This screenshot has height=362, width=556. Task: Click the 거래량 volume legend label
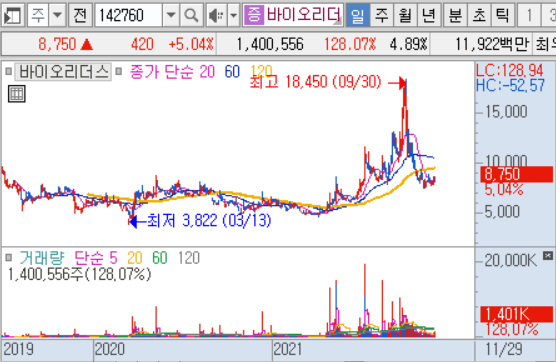point(42,258)
